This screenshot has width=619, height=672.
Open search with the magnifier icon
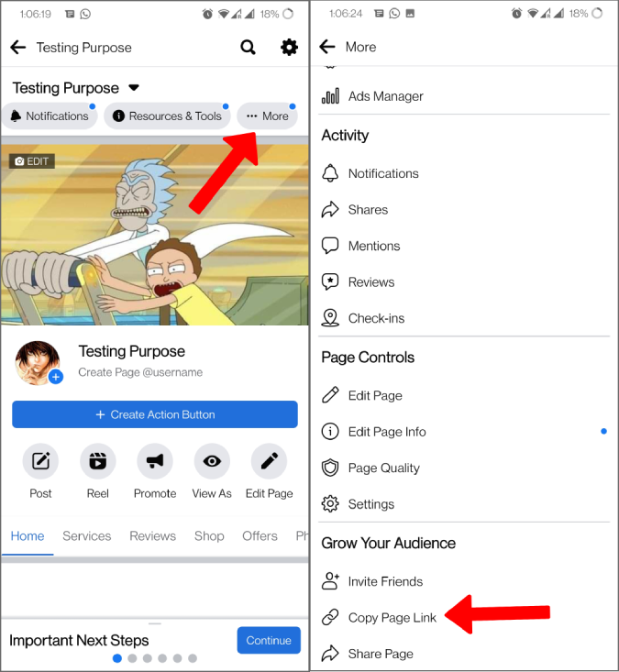(248, 47)
